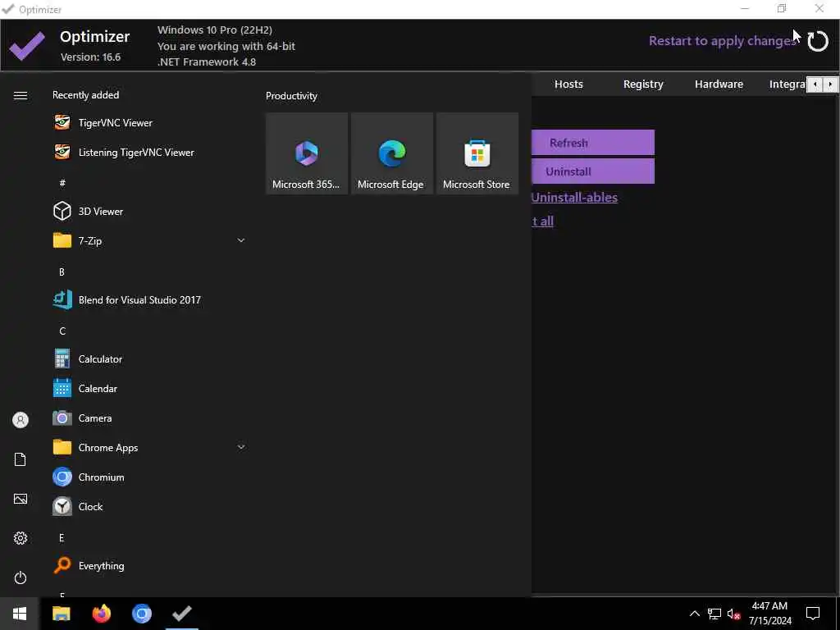Click the Windows Start button
This screenshot has height=630, width=840.
point(20,614)
